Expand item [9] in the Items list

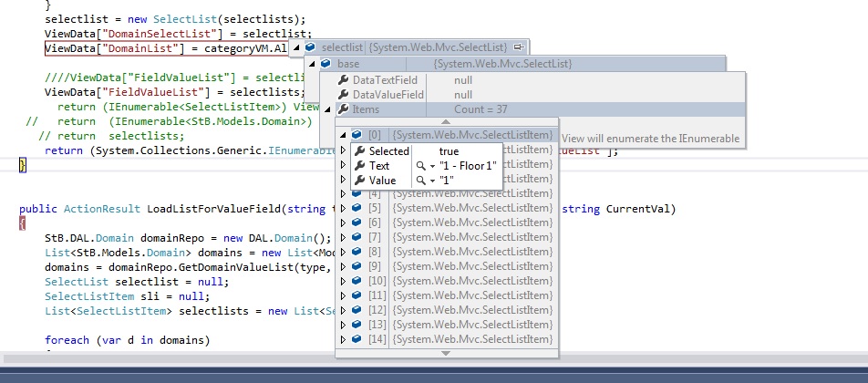tap(343, 266)
